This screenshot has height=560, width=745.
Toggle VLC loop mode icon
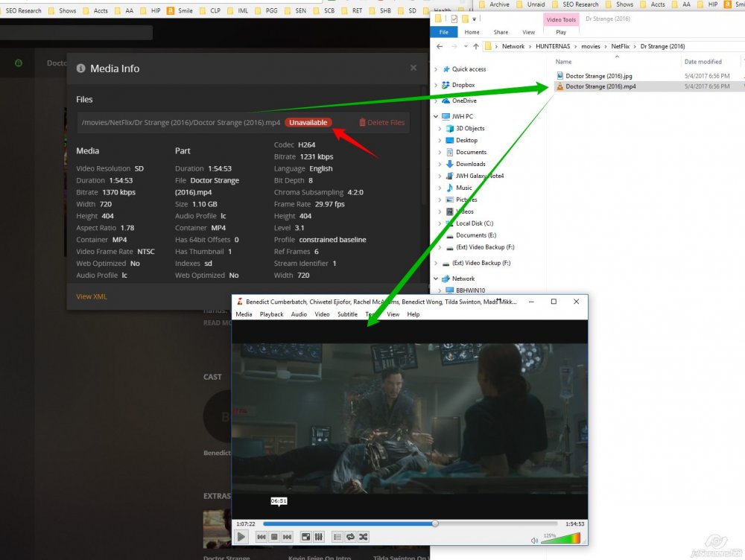(x=350, y=537)
